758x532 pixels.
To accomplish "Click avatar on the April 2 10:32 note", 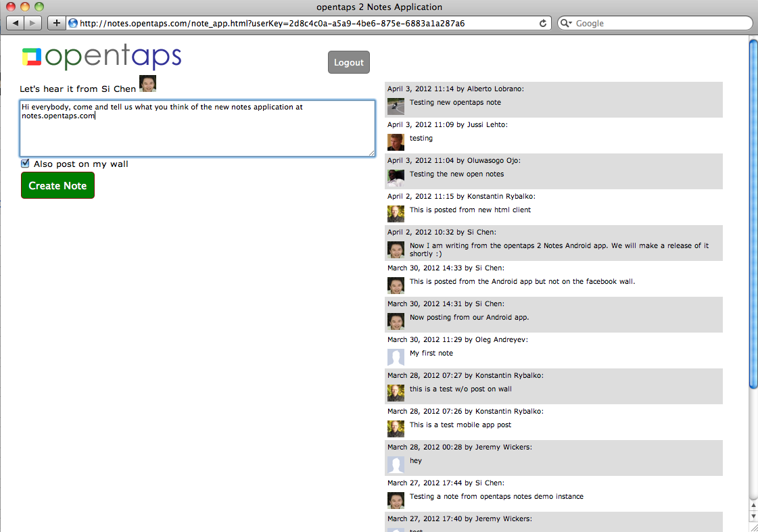I will pyautogui.click(x=396, y=249).
